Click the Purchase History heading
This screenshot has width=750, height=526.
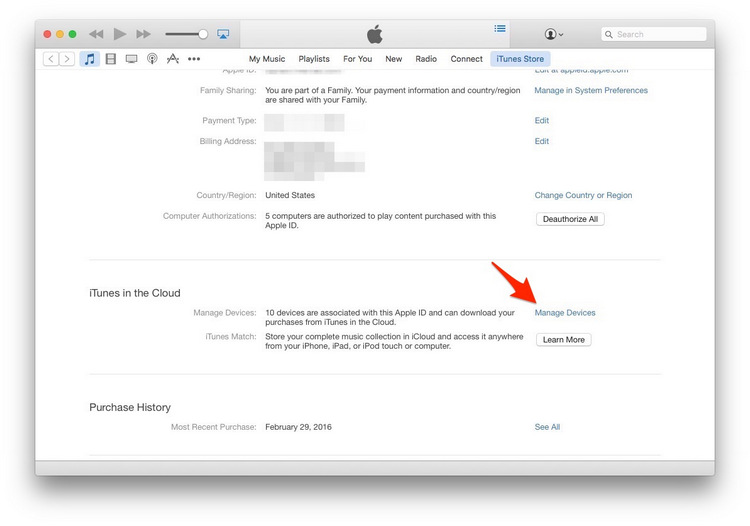130,407
